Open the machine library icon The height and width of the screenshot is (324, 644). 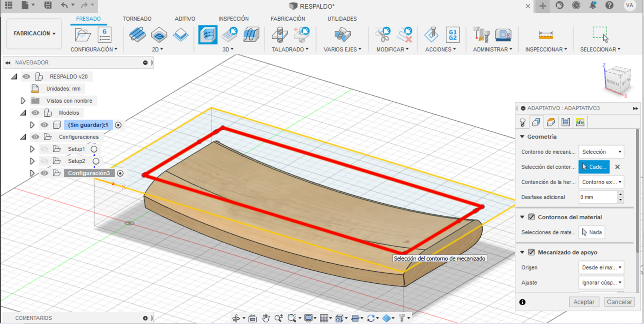[x=503, y=35]
